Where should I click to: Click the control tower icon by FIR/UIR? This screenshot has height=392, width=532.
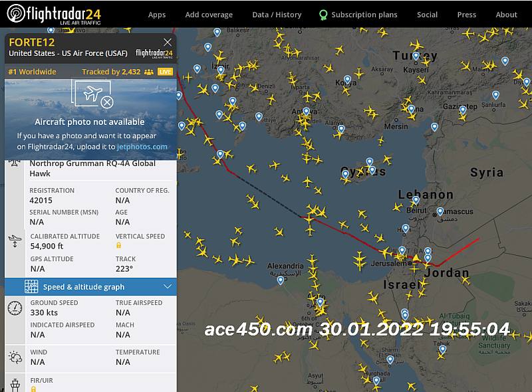(x=15, y=385)
